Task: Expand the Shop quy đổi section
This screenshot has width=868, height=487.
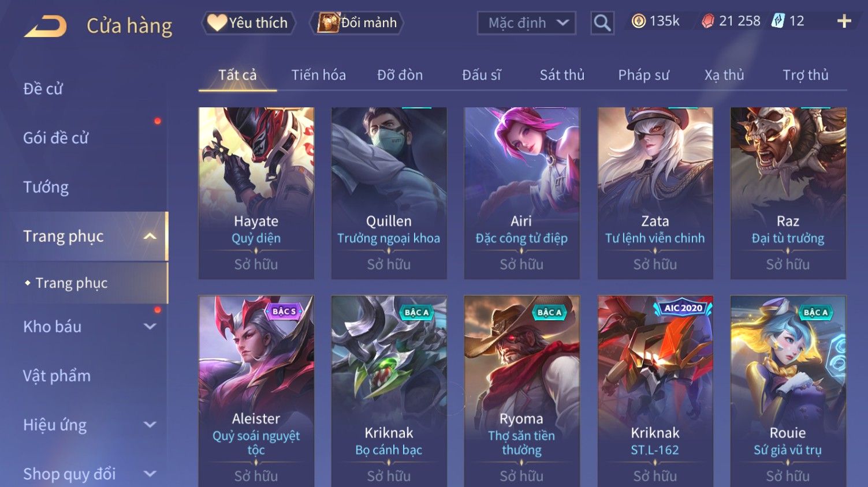Action: click(150, 474)
